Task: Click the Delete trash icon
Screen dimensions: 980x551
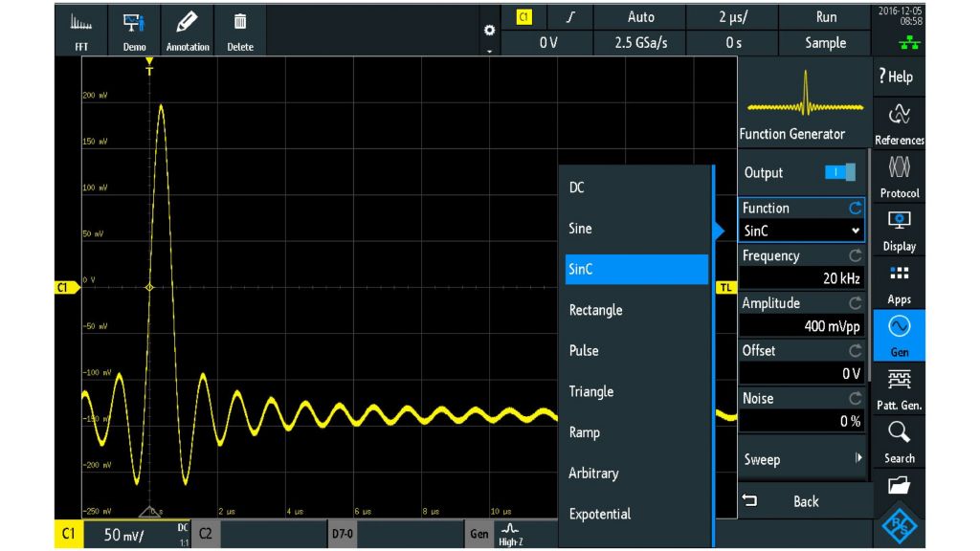Action: 240,29
